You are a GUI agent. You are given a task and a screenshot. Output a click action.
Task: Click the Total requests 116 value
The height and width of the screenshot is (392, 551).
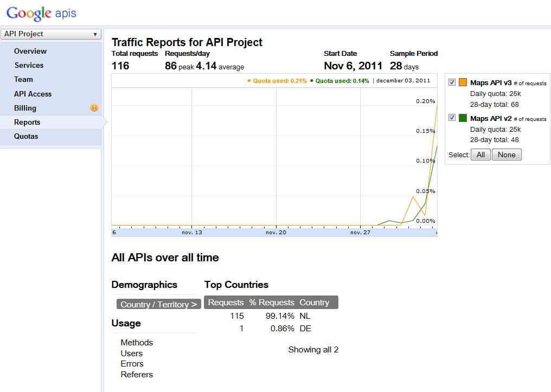pyautogui.click(x=120, y=66)
